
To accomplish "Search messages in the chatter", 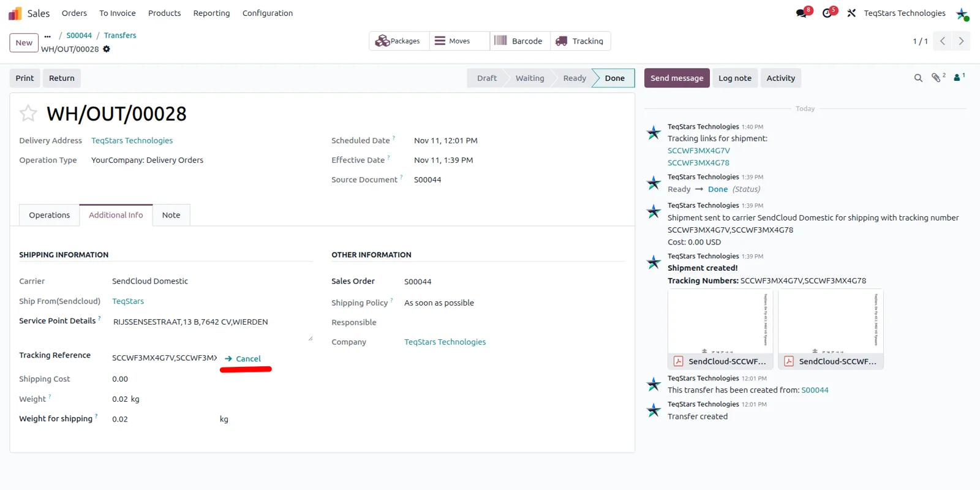I will tap(918, 78).
